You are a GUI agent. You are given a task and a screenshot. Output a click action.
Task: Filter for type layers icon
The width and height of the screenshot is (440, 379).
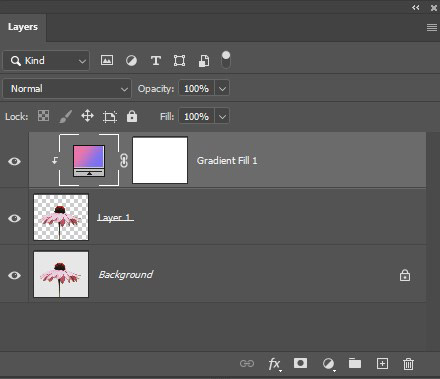[x=156, y=61]
